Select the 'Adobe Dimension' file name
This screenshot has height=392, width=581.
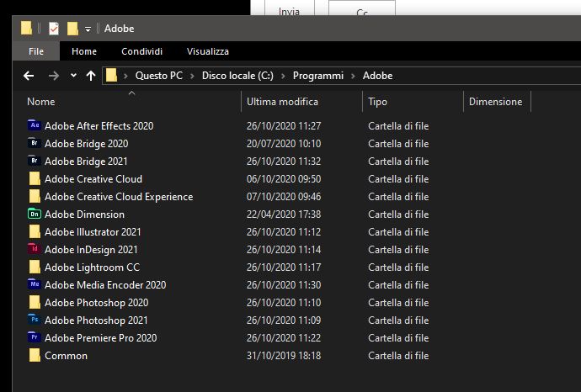84,215
